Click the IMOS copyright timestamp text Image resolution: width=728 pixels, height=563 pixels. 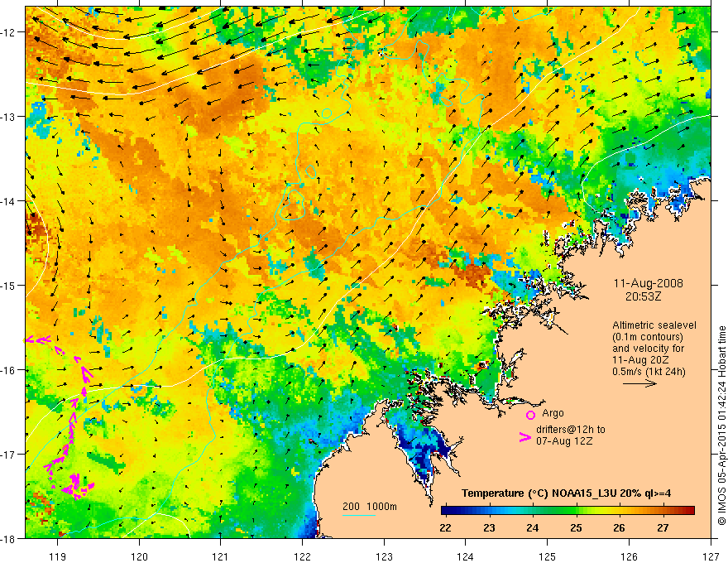(x=721, y=426)
